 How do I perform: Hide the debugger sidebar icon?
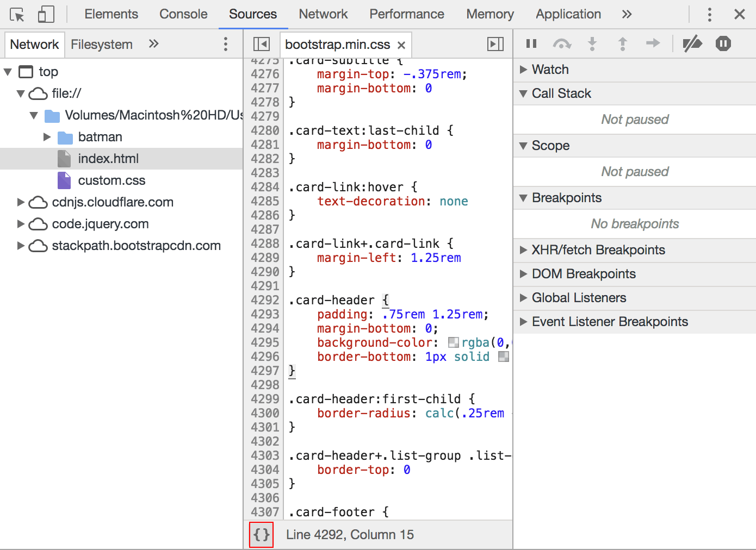[x=495, y=44]
